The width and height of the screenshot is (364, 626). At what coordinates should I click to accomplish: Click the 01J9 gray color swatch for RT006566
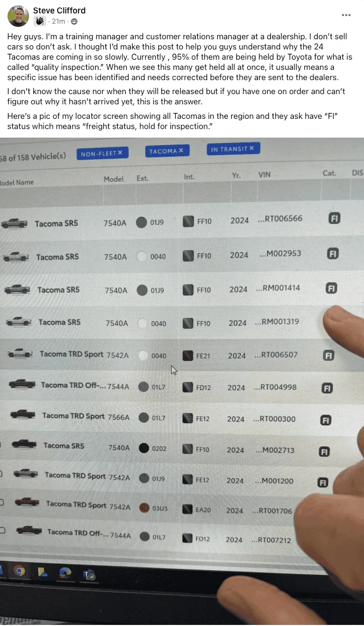coord(141,222)
